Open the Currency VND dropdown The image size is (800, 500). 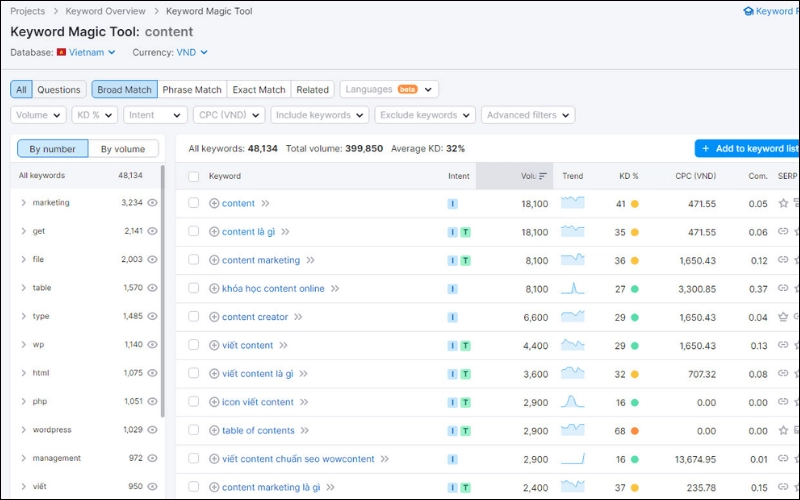pos(192,52)
